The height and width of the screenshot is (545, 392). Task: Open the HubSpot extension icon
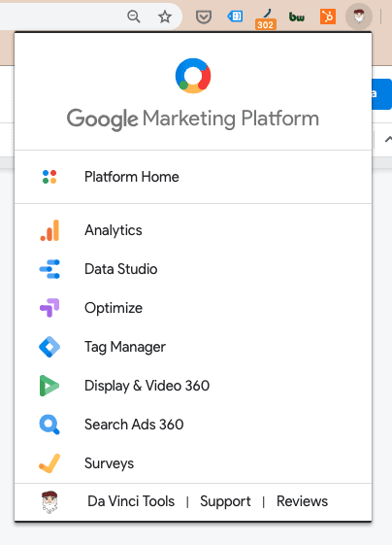tap(328, 17)
